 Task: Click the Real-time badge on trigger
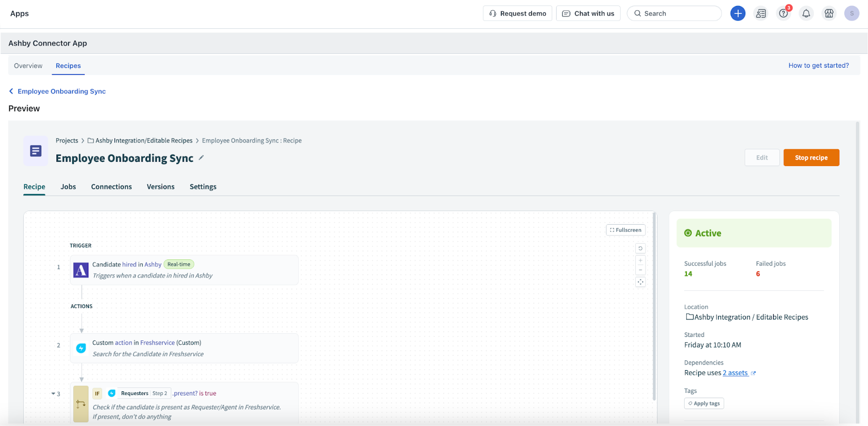[178, 264]
